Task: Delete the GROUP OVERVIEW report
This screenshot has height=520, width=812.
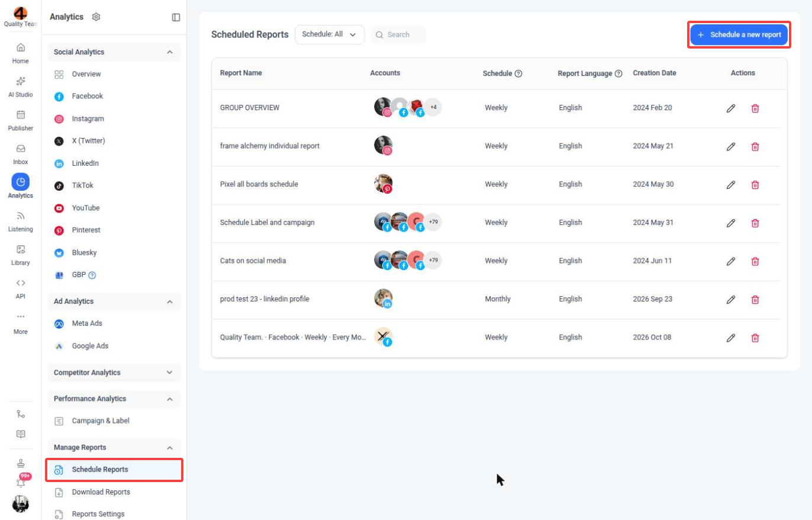Action: 755,108
